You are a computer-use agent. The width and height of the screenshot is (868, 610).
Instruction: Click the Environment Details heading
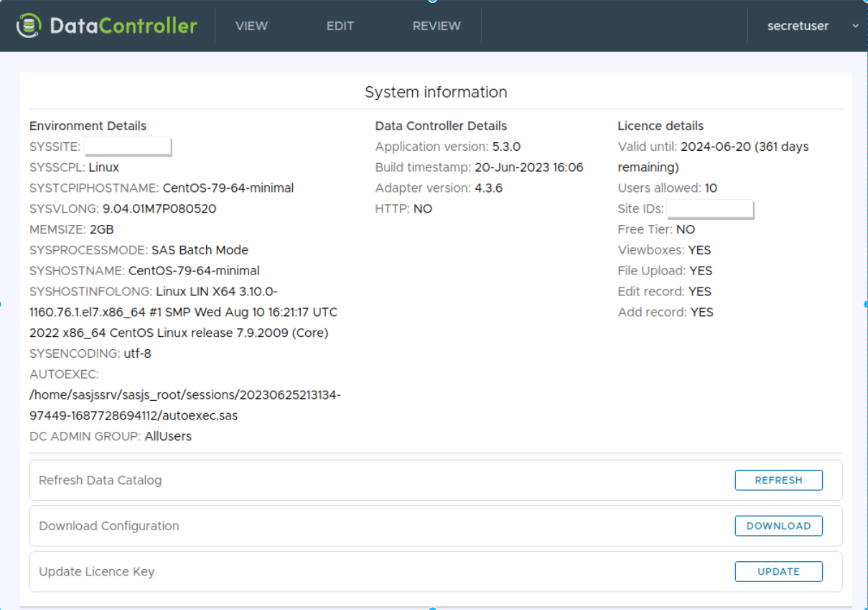click(88, 126)
